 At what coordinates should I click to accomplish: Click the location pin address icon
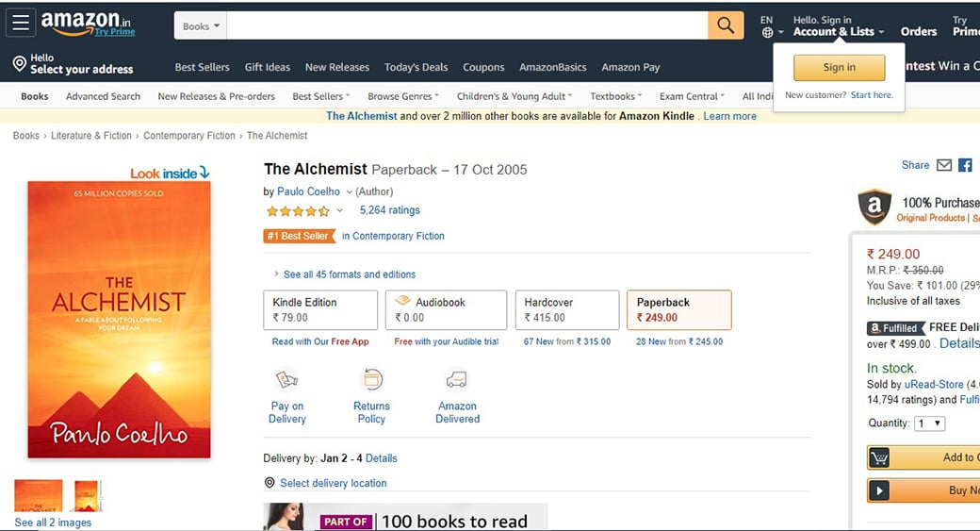pyautogui.click(x=19, y=64)
